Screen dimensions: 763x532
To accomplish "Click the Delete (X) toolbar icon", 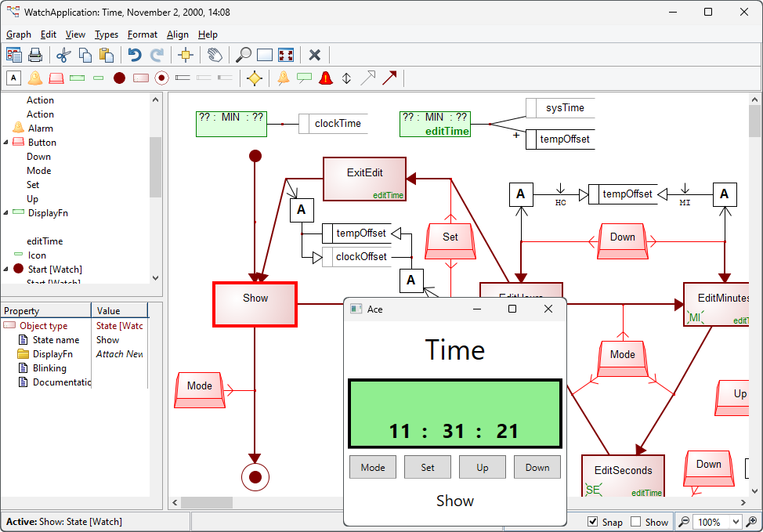I will click(314, 55).
